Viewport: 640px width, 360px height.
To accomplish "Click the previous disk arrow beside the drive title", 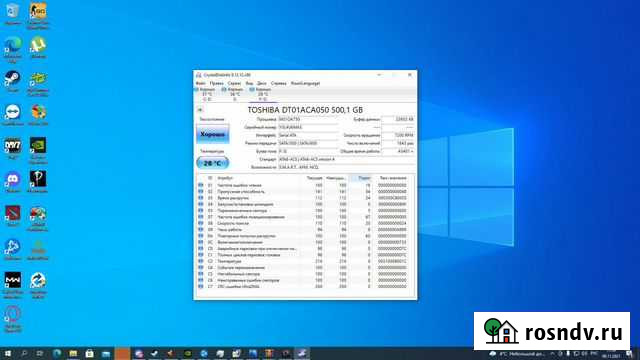I will [200, 110].
